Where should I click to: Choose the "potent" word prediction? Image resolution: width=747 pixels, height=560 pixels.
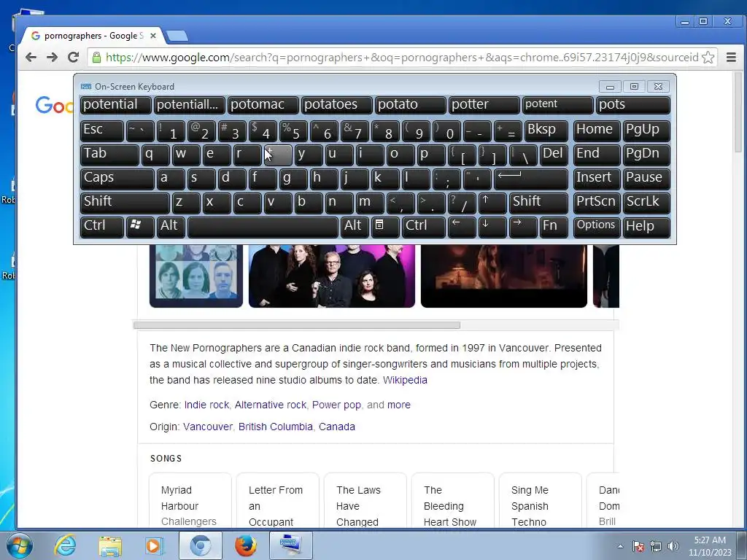point(558,105)
